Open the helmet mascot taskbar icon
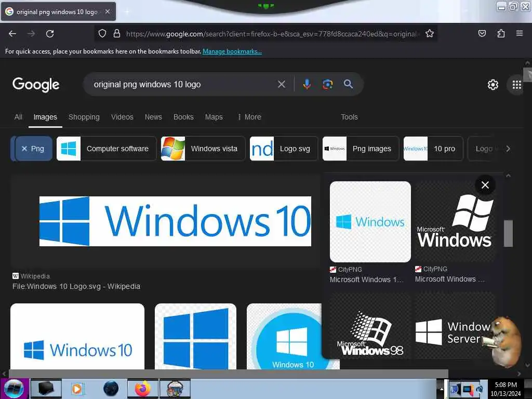 pyautogui.click(x=175, y=389)
